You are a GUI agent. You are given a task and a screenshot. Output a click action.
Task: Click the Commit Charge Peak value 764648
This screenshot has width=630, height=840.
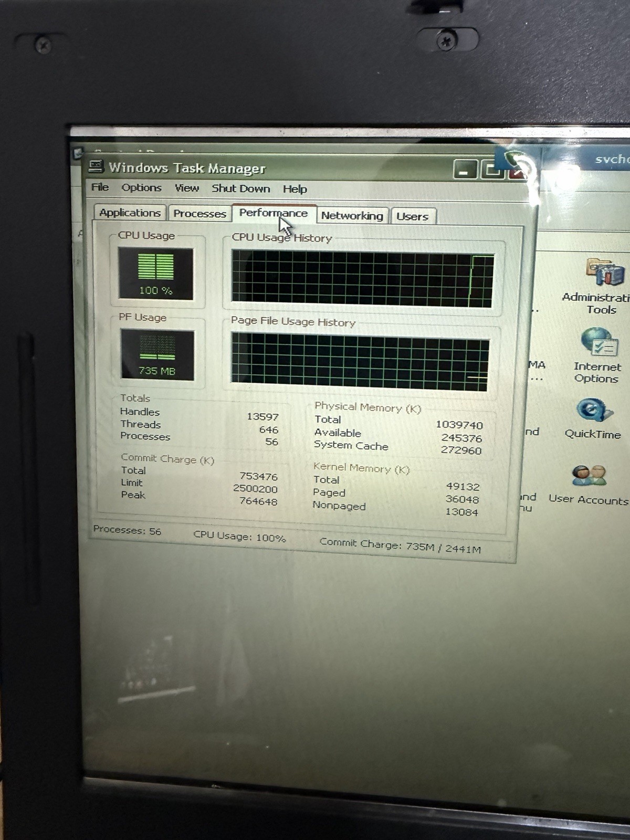pyautogui.click(x=258, y=501)
